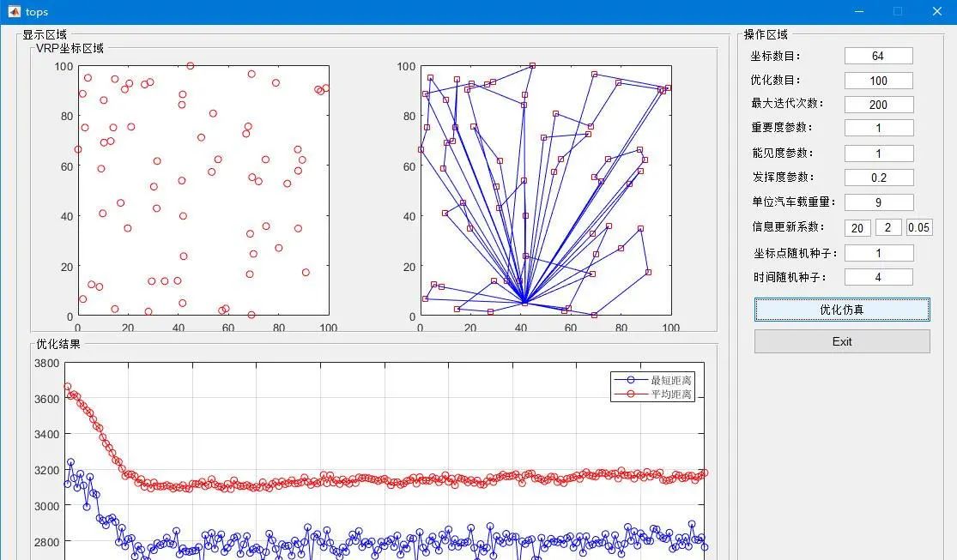The image size is (957, 560).
Task: Focus the 坐标点随机种子 input field
Action: [878, 252]
